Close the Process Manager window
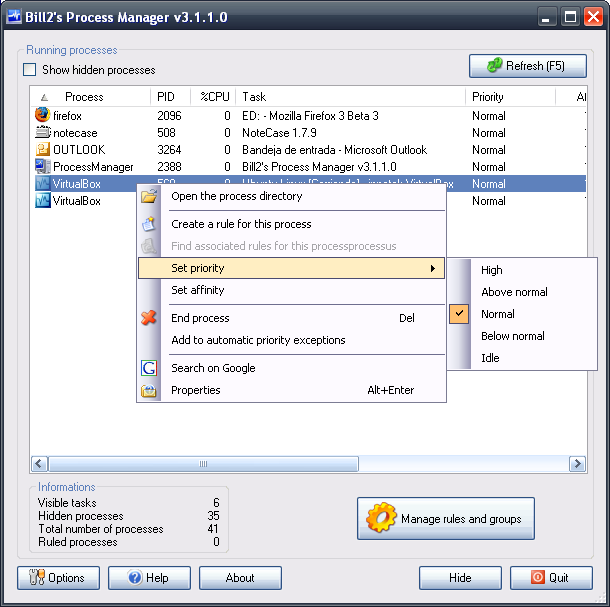Viewport: 610px width, 607px height. 594,18
